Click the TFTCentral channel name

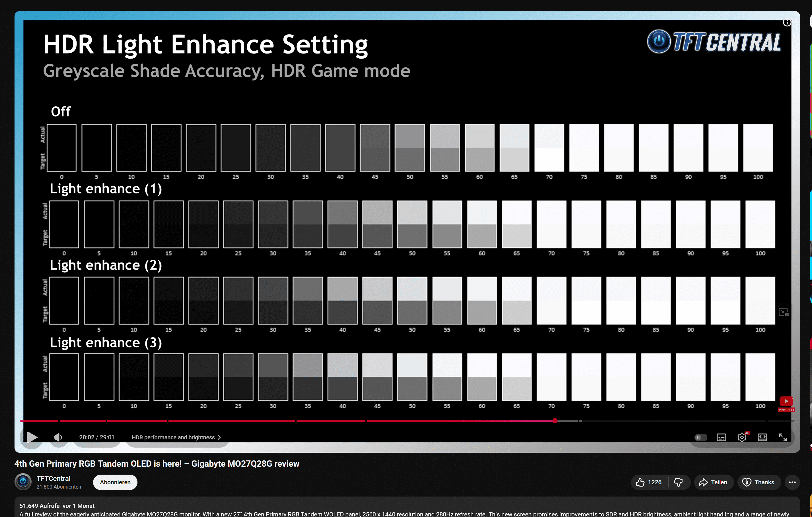53,478
